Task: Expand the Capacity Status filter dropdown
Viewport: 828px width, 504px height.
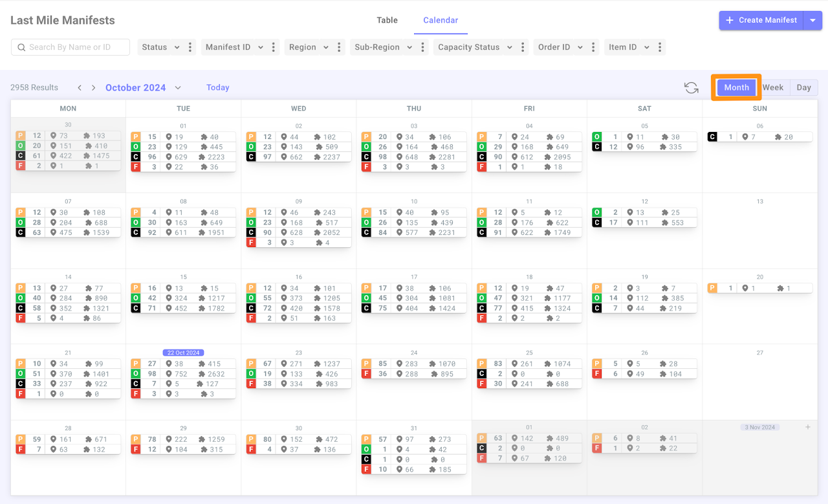Action: point(510,47)
